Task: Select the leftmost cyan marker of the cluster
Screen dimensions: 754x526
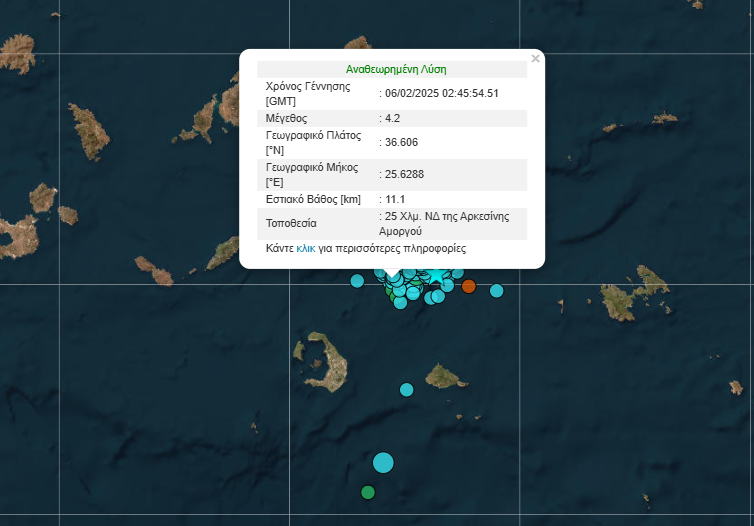Action: click(357, 280)
